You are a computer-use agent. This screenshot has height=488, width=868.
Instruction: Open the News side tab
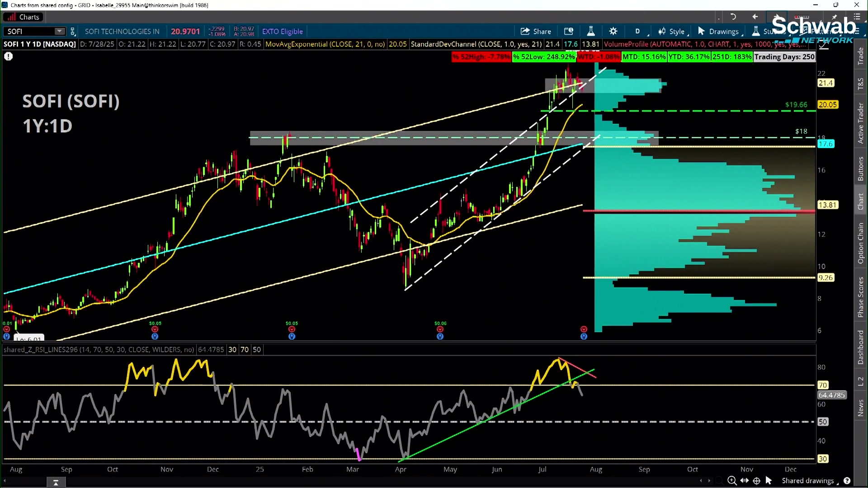pyautogui.click(x=861, y=408)
